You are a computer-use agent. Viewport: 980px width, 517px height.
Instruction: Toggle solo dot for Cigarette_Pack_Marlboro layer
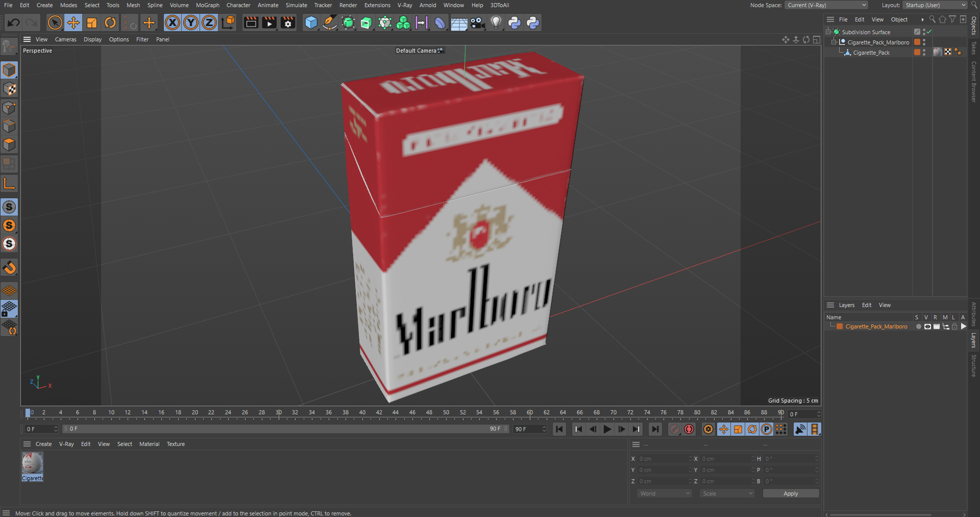point(918,326)
